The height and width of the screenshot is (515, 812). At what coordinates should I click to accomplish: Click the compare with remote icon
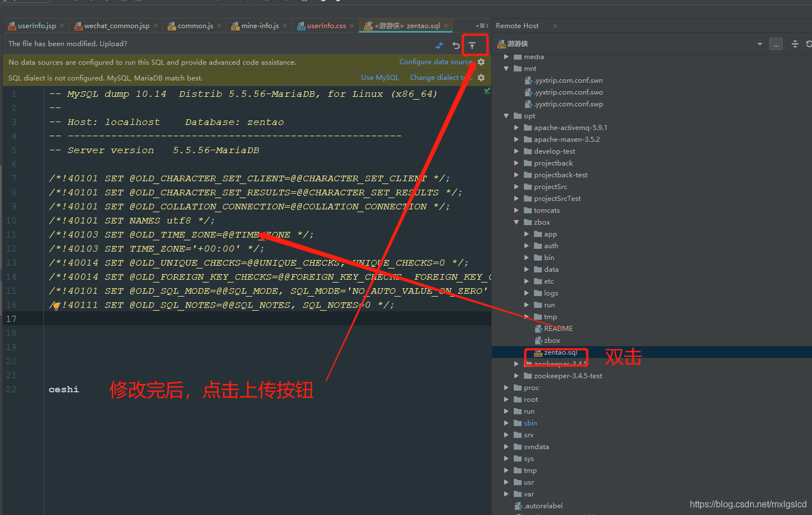tap(439, 45)
